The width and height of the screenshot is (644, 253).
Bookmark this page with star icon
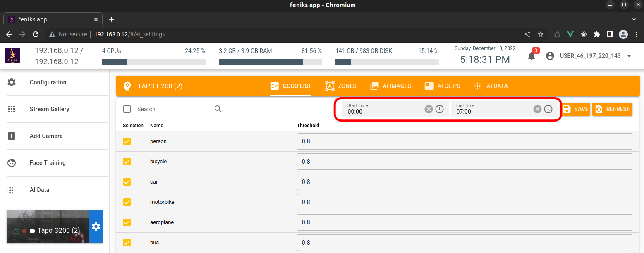pos(540,34)
